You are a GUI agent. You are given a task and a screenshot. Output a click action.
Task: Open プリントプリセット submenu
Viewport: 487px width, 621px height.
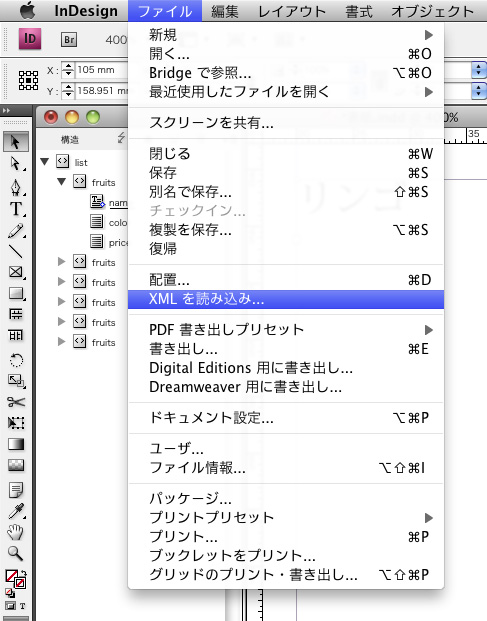pyautogui.click(x=286, y=518)
